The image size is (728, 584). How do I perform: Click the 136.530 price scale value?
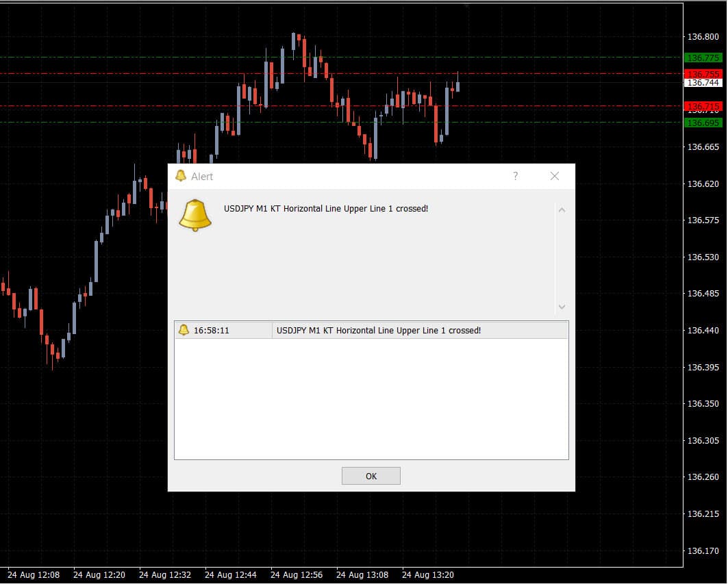(703, 257)
